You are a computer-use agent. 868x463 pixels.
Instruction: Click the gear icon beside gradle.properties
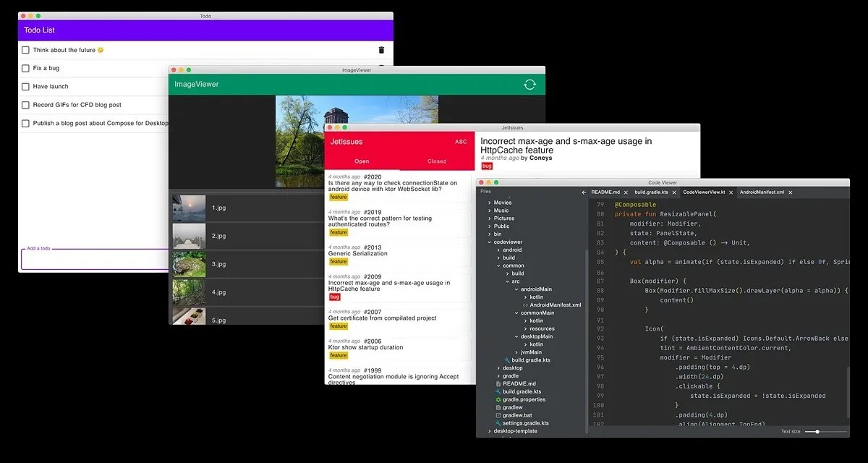499,399
